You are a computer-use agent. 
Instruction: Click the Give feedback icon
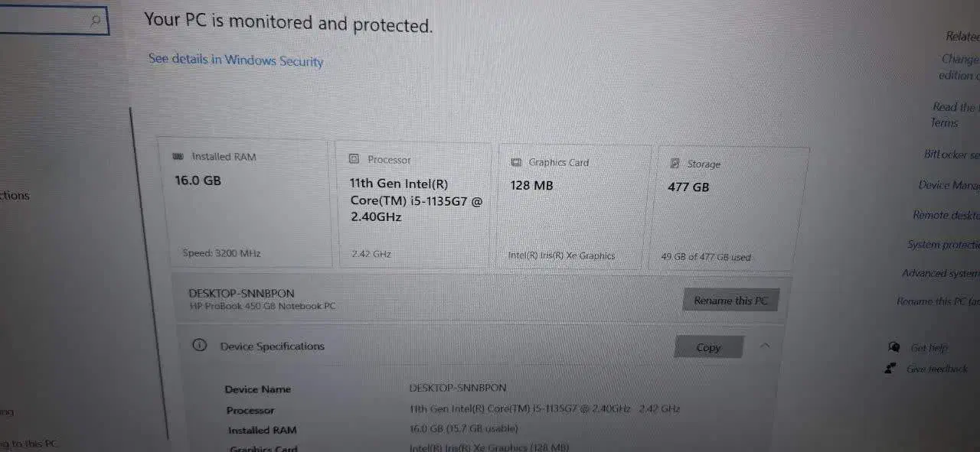point(890,369)
